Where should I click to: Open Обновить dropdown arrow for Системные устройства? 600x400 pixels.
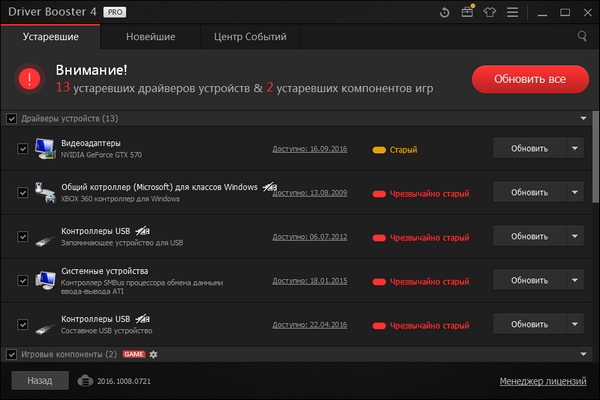coord(575,281)
